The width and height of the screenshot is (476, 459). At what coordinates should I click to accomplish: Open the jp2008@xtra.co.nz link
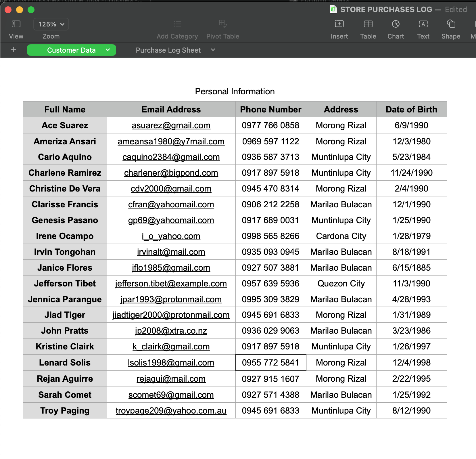171,331
